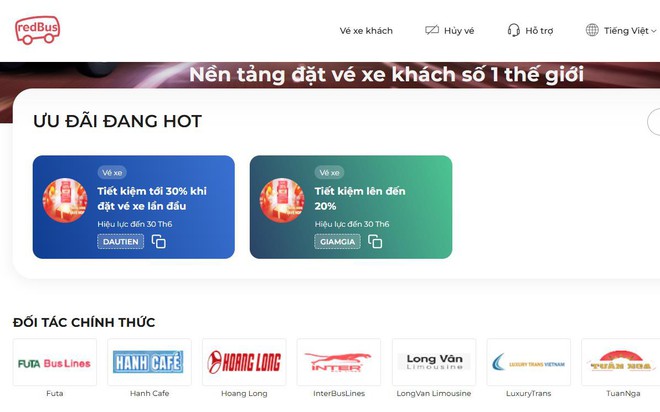660x412 pixels.
Task: Click the ticket cancel icon beside Hủy vé
Action: pyautogui.click(x=432, y=30)
